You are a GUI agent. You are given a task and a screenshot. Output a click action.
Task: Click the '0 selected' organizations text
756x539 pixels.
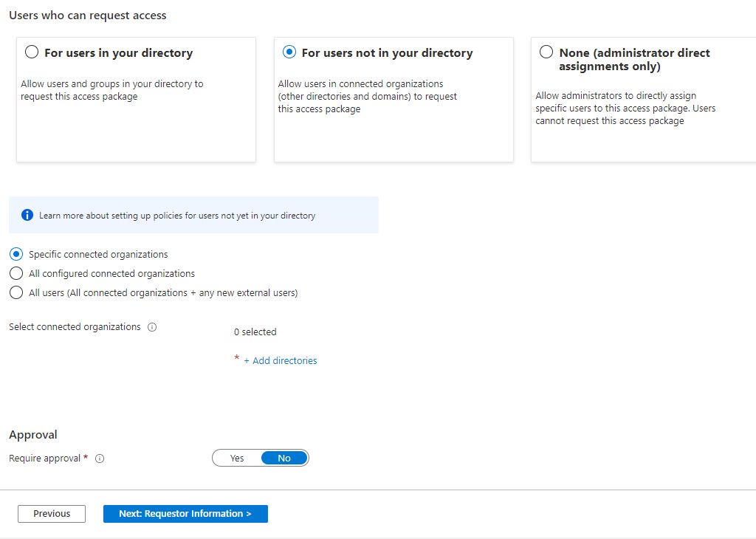pyautogui.click(x=255, y=332)
